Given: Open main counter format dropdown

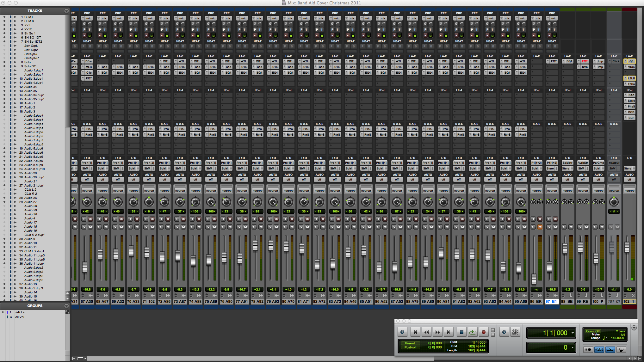Looking at the screenshot, I should coord(573,333).
